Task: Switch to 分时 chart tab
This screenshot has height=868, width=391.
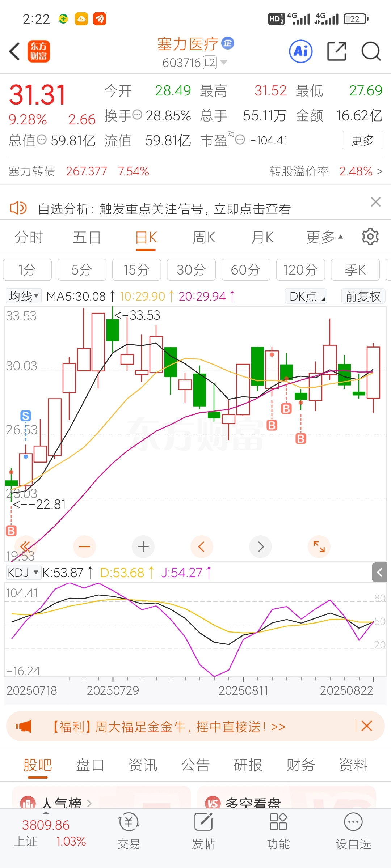Action: (x=29, y=237)
